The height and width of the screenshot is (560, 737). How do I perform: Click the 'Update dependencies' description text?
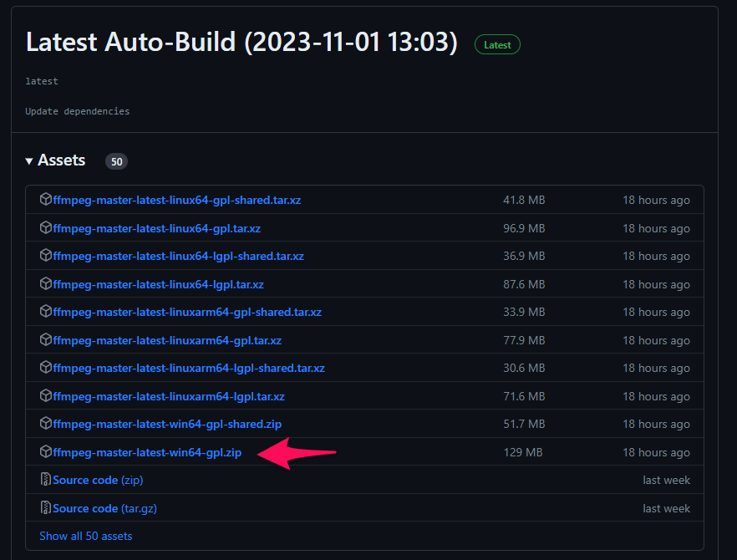tap(78, 111)
